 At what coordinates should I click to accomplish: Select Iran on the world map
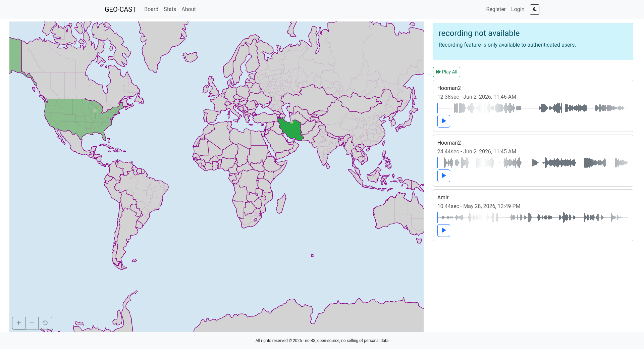(290, 129)
